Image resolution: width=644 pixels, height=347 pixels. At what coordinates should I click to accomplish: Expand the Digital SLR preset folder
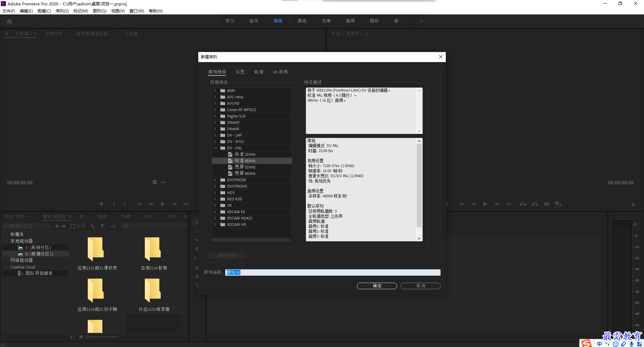pos(215,116)
